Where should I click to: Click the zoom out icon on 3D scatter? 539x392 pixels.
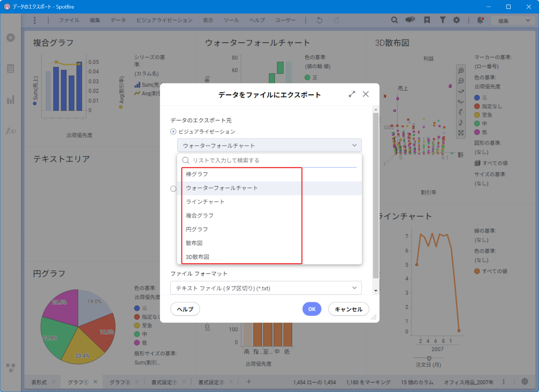[461, 81]
